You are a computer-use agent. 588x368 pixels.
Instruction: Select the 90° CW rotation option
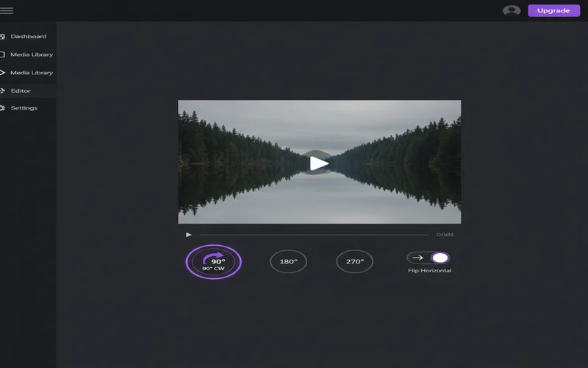coord(214,262)
